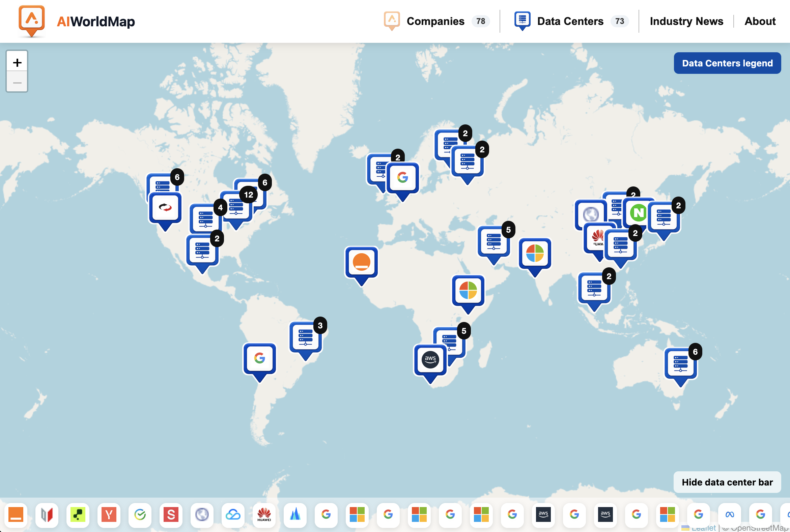This screenshot has height=532, width=790.
Task: Click the AIWorldMap logo pin icon
Action: tap(32, 20)
